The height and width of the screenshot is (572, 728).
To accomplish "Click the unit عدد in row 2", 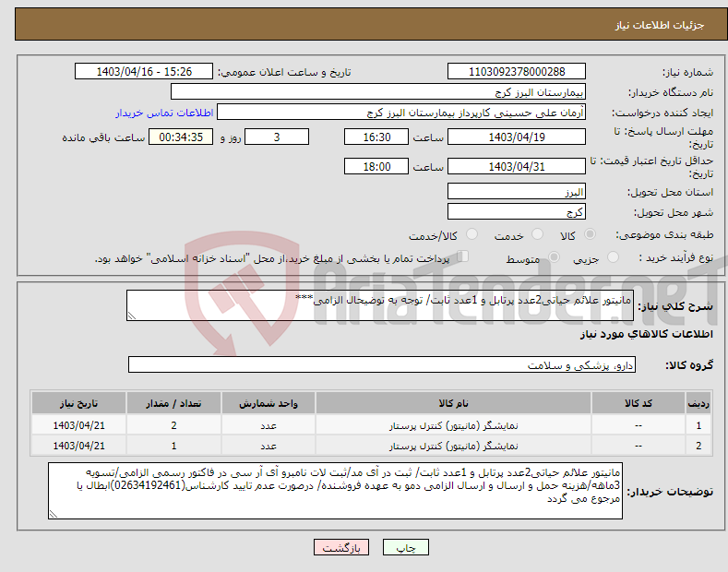I will click(269, 446).
